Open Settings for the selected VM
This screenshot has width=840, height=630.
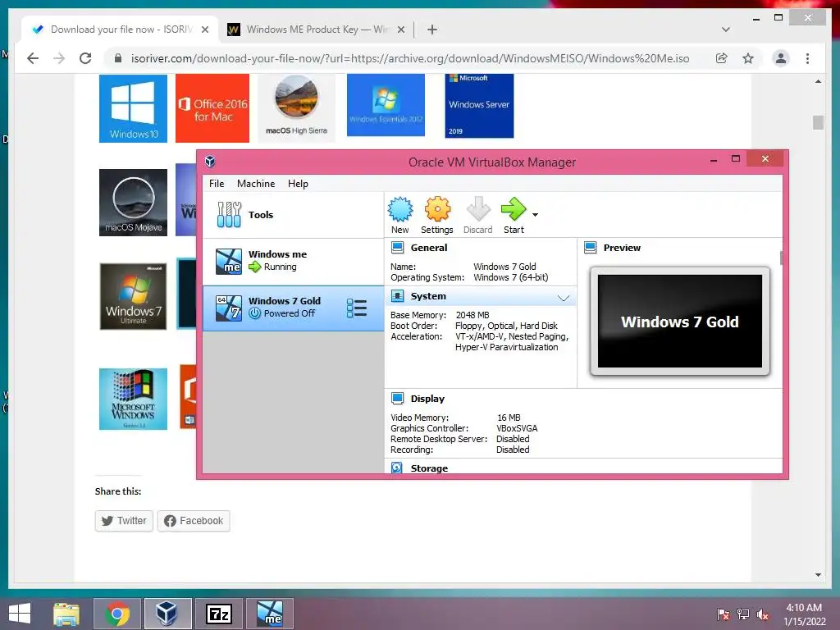(437, 215)
